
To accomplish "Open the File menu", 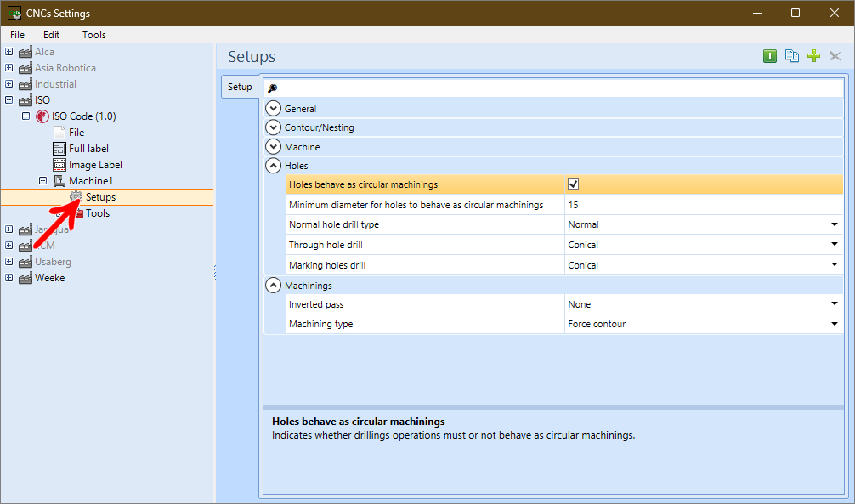I will pos(18,35).
